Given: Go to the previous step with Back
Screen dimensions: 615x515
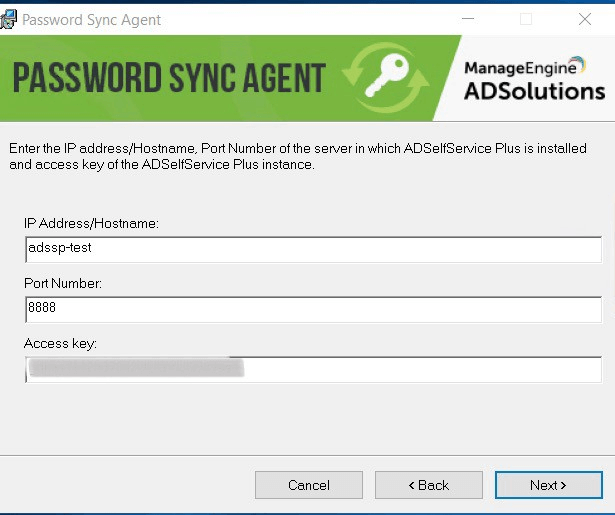Looking at the screenshot, I should (x=429, y=485).
